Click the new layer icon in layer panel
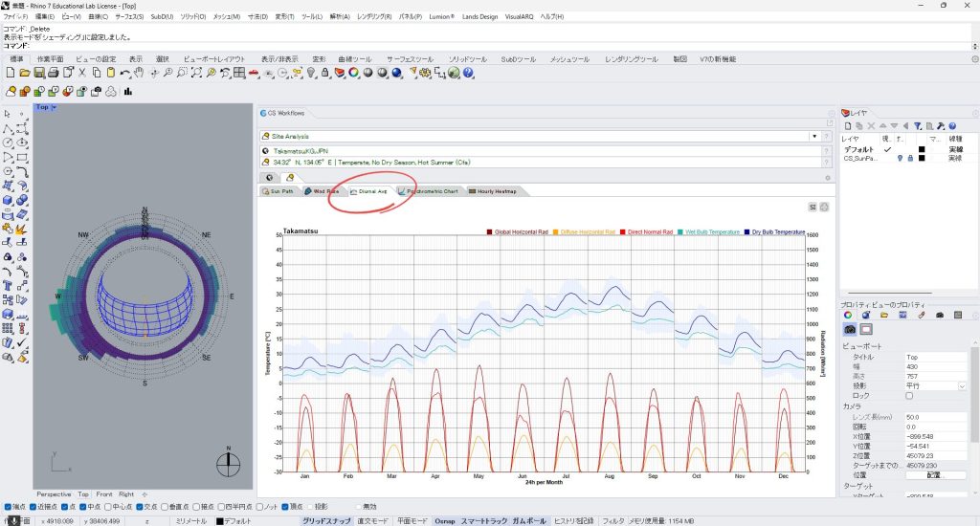980x526 pixels. [848, 125]
